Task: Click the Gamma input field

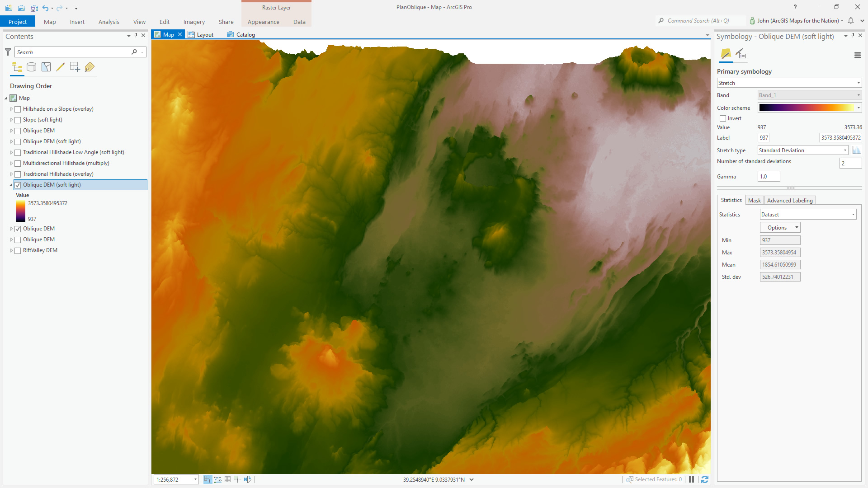Action: [x=769, y=177]
